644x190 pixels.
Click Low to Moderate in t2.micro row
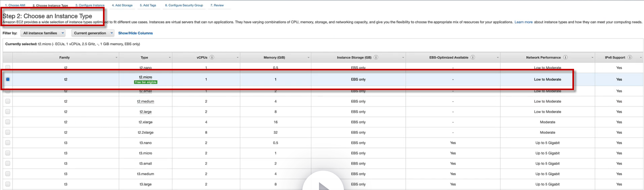[547, 79]
